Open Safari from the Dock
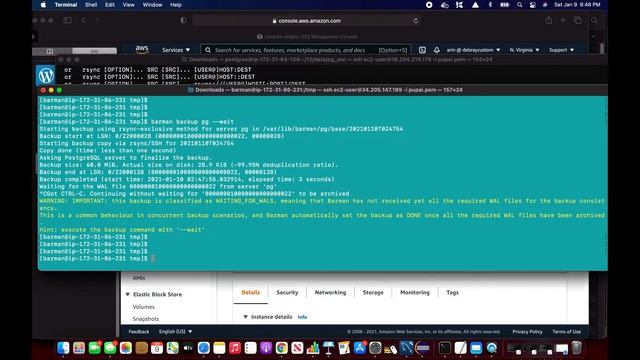The image size is (640, 360). 204,348
